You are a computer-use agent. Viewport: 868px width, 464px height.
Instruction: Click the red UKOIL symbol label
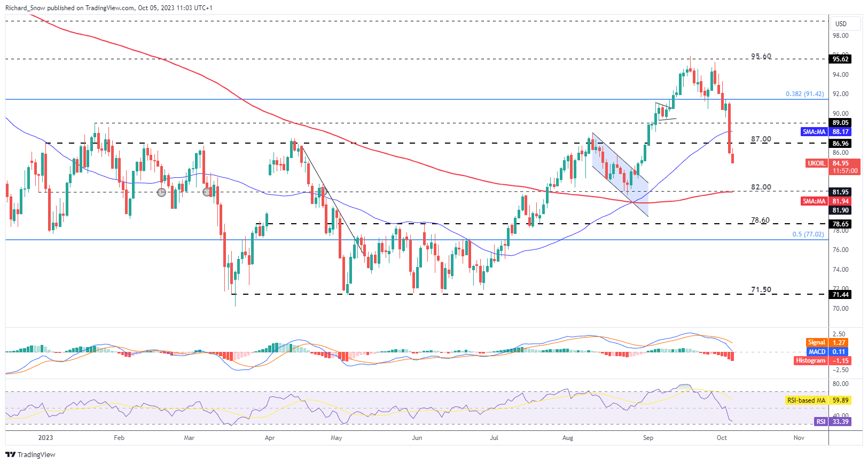click(816, 163)
